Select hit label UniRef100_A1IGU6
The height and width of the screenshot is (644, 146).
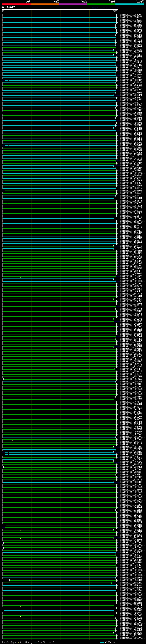pos(131,110)
